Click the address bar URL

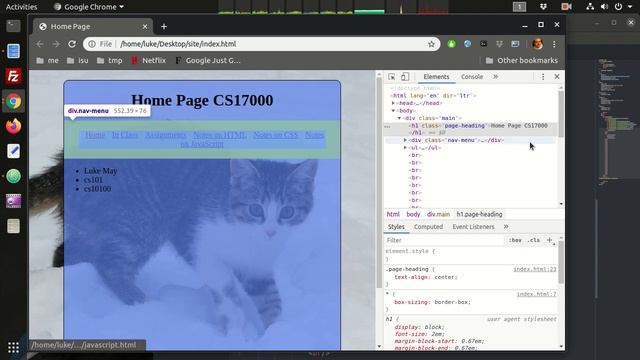tap(178, 44)
